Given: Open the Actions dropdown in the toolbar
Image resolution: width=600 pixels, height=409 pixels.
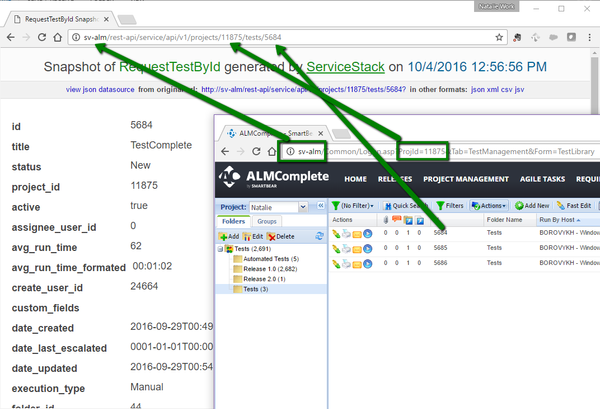Looking at the screenshot, I should click(489, 206).
